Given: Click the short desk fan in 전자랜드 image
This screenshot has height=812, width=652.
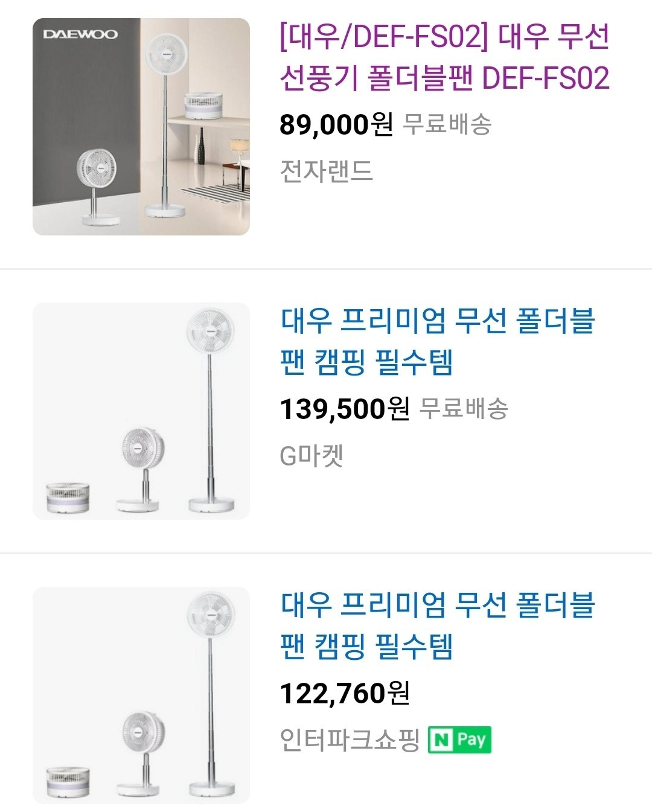Looking at the screenshot, I should point(100,187).
